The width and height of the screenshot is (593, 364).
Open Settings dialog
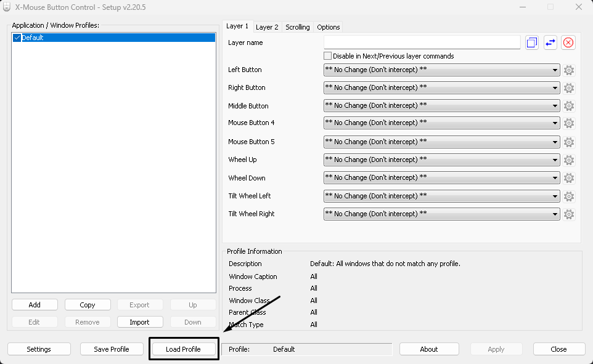pos(39,349)
